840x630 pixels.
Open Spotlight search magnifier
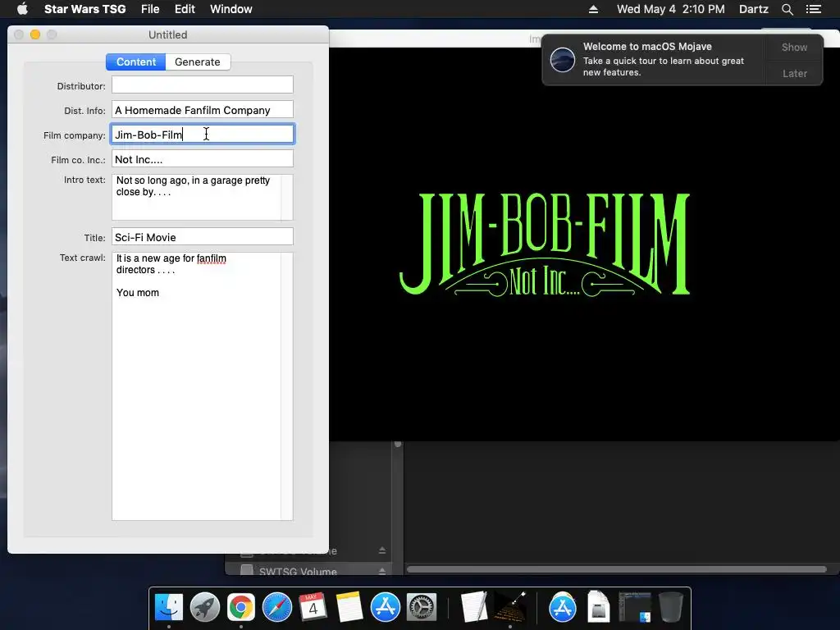pos(787,9)
